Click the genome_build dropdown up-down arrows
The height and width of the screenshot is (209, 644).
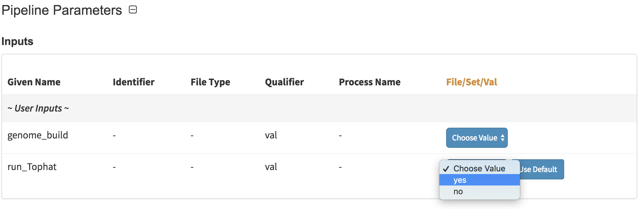pos(502,138)
